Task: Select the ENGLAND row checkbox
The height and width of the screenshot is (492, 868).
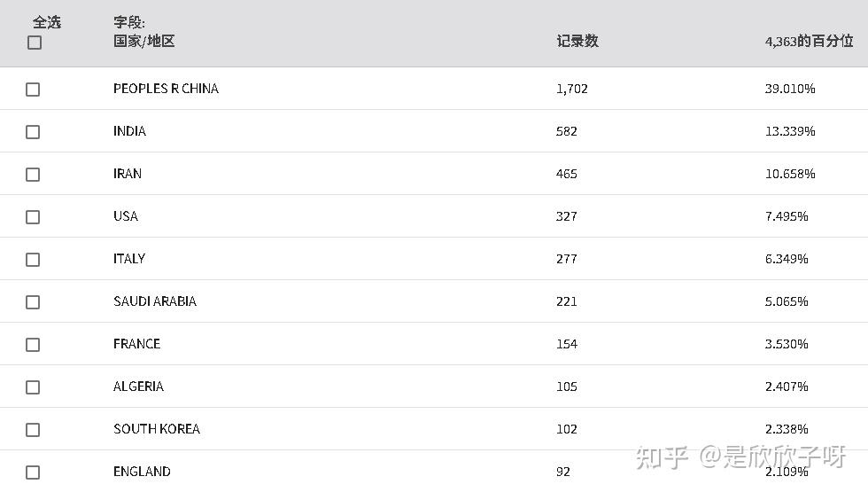Action: (x=33, y=472)
